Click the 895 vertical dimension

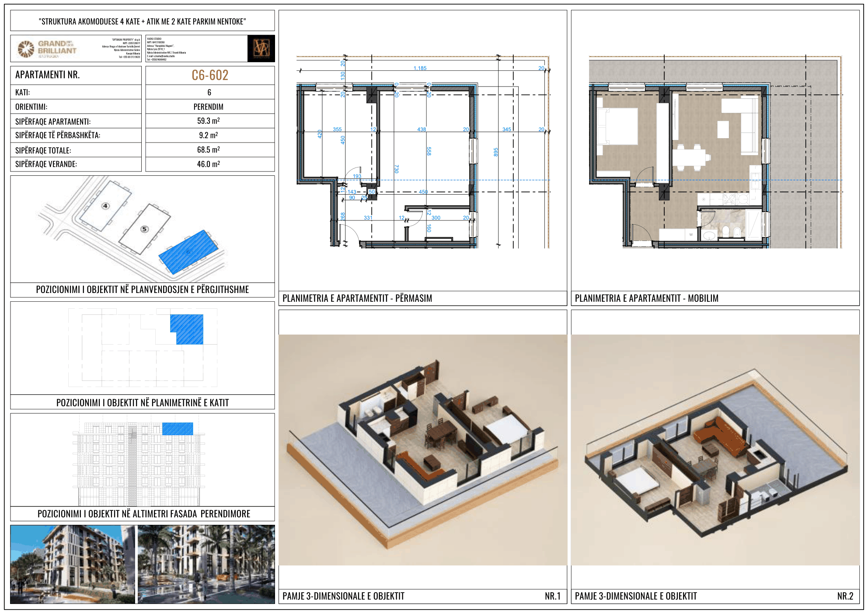point(496,152)
